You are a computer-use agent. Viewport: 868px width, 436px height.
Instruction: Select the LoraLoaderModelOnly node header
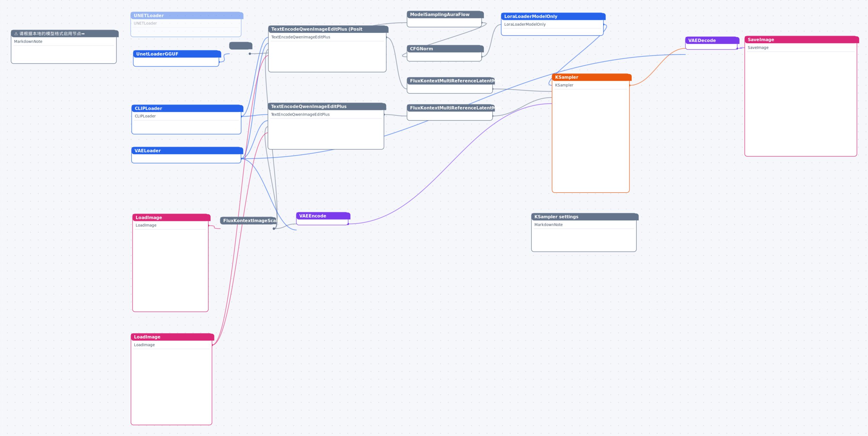pos(553,16)
